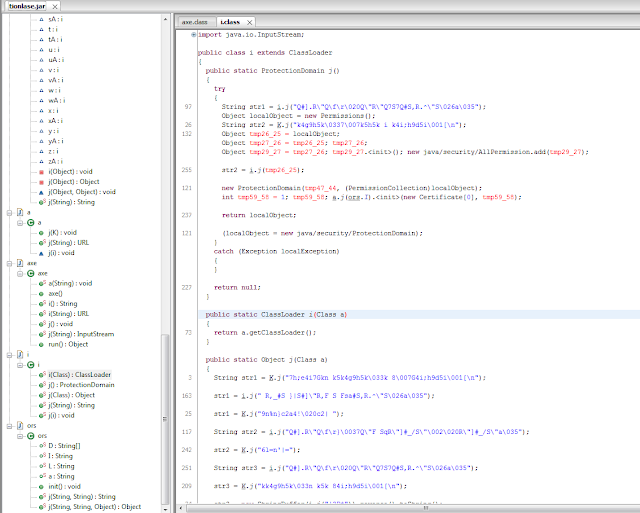The height and width of the screenshot is (513, 640).
Task: Follow the 'K.j' link on line 242
Action: pyautogui.click(x=246, y=450)
